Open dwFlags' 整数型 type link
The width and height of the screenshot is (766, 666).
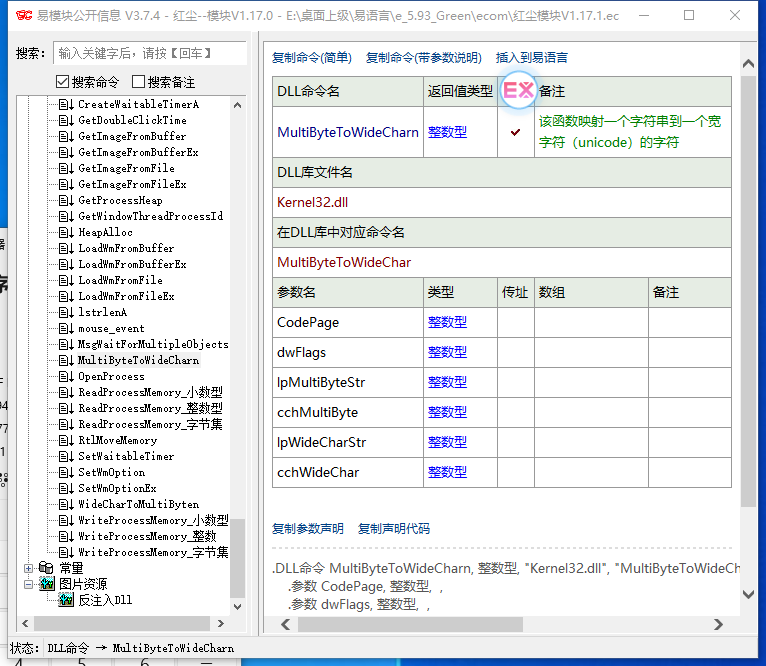tap(447, 352)
